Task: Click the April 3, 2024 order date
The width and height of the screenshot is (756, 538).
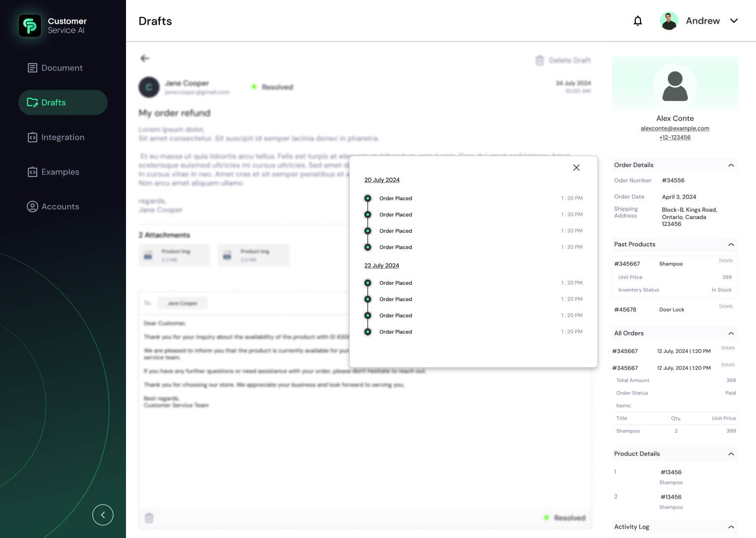Action: click(679, 196)
